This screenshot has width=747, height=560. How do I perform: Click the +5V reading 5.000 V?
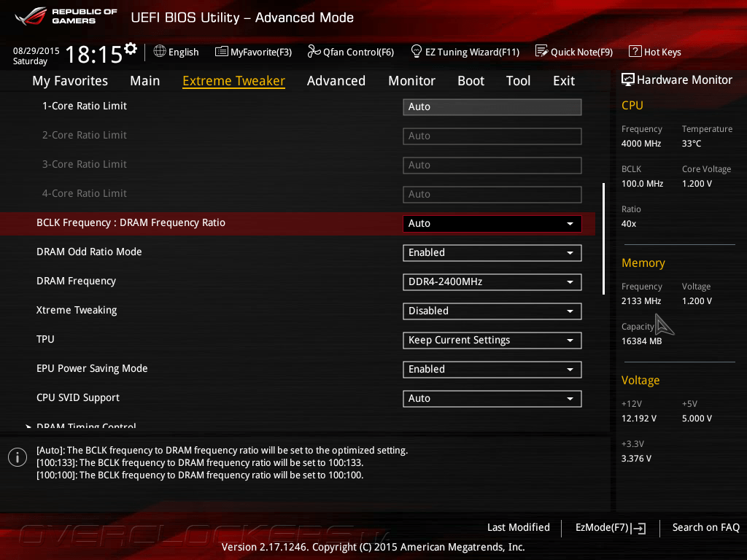coord(697,419)
